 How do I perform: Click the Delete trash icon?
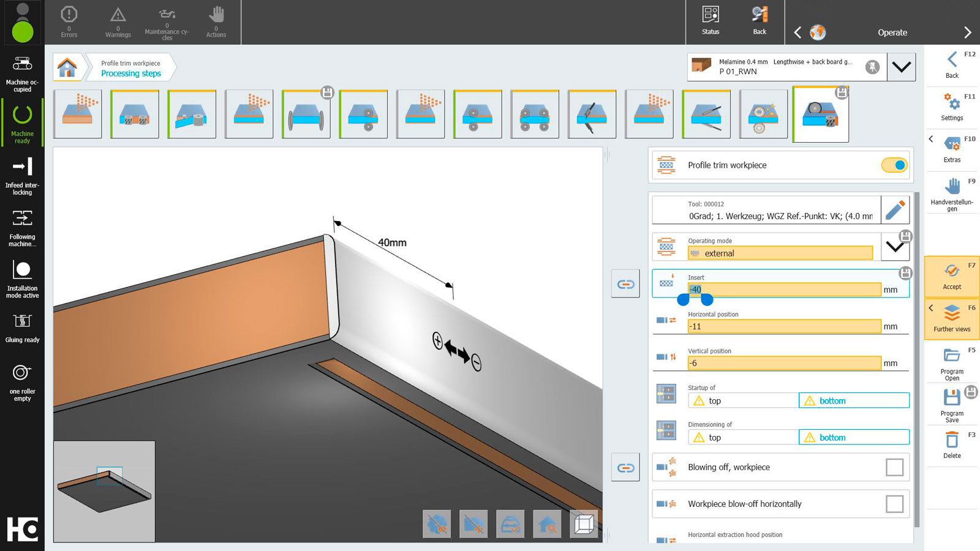(x=952, y=441)
